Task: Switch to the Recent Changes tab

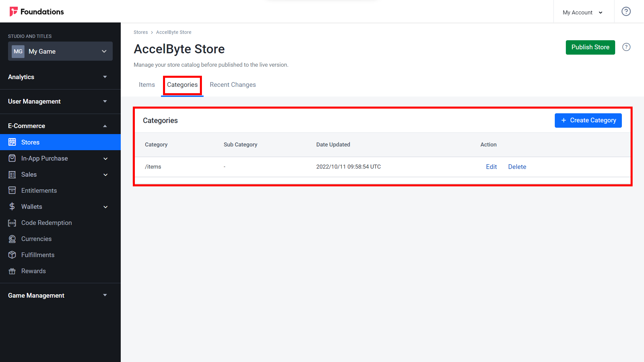Action: coord(232,85)
